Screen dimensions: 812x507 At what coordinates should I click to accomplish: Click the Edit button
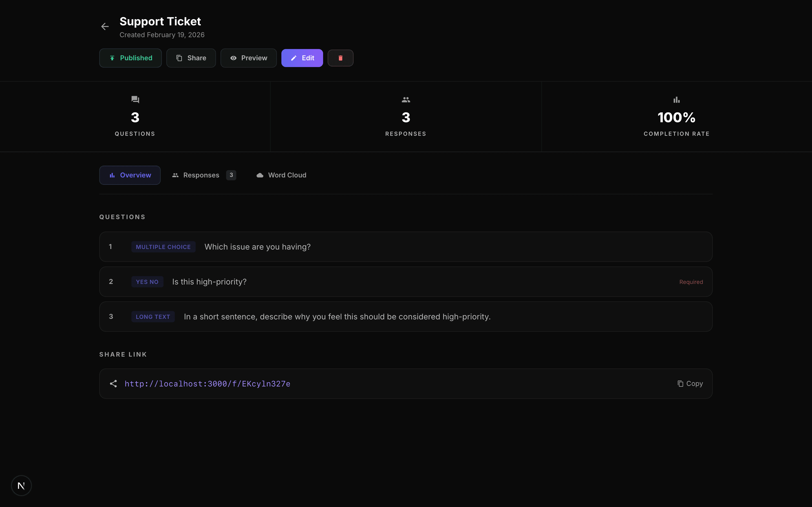tap(302, 58)
